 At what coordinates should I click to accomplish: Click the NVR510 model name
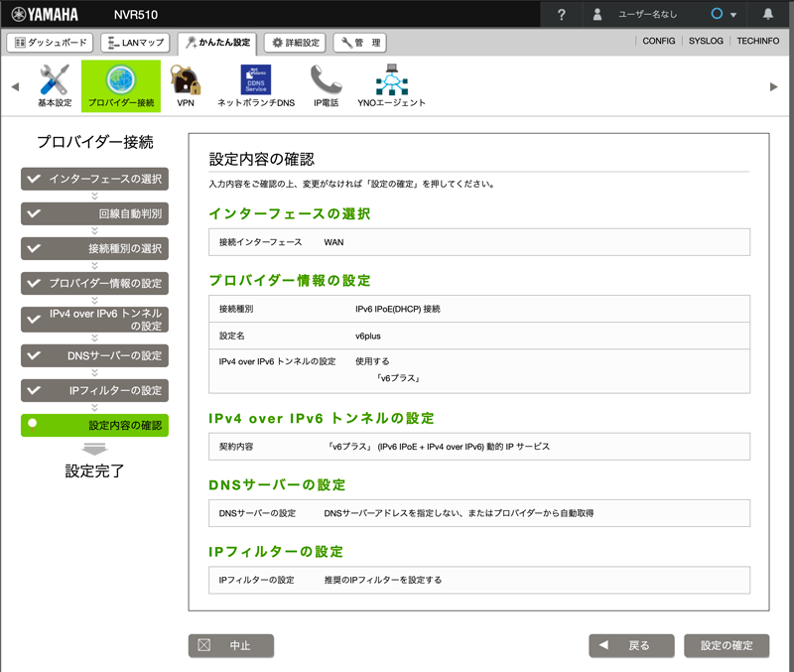coord(135,15)
